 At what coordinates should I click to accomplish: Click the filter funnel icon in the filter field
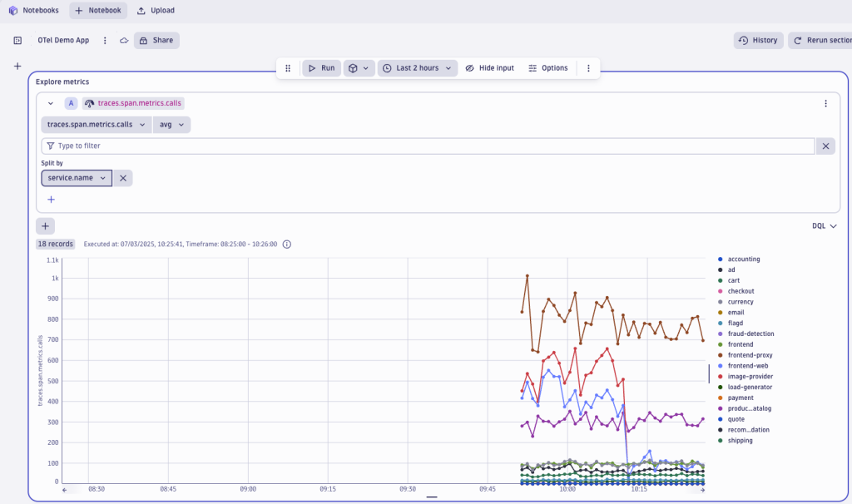pyautogui.click(x=50, y=146)
